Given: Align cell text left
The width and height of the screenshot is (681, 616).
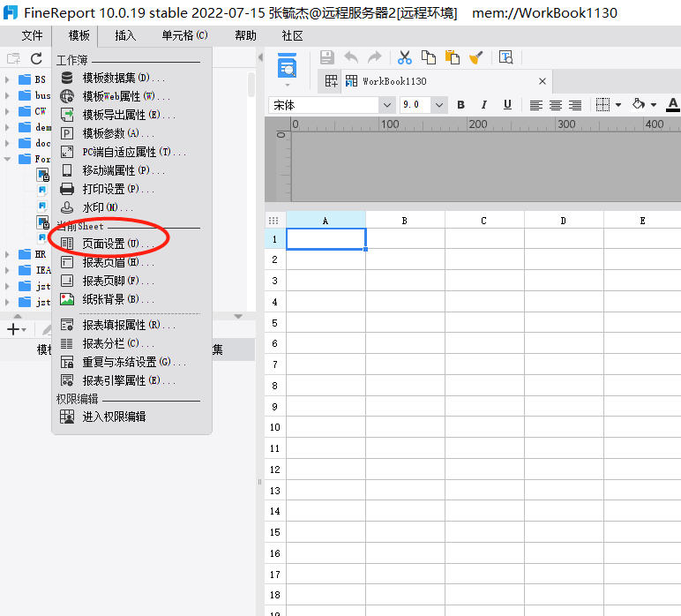Looking at the screenshot, I should (536, 105).
